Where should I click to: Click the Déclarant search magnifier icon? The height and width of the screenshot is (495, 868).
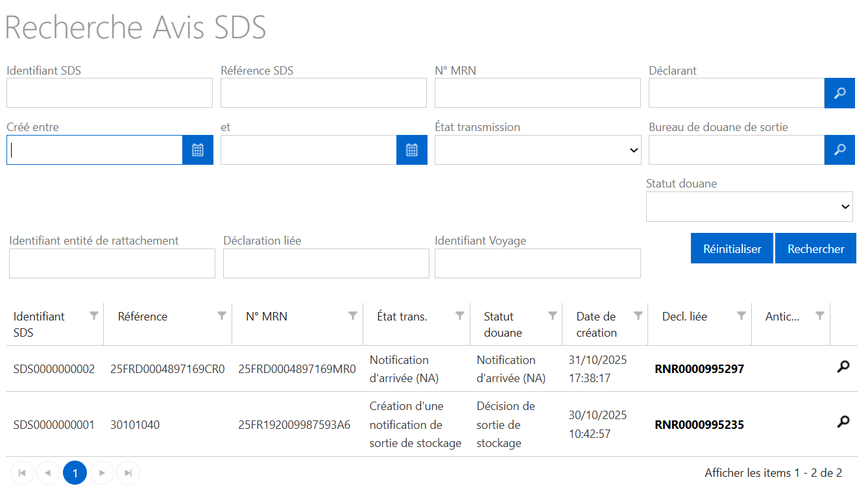839,93
